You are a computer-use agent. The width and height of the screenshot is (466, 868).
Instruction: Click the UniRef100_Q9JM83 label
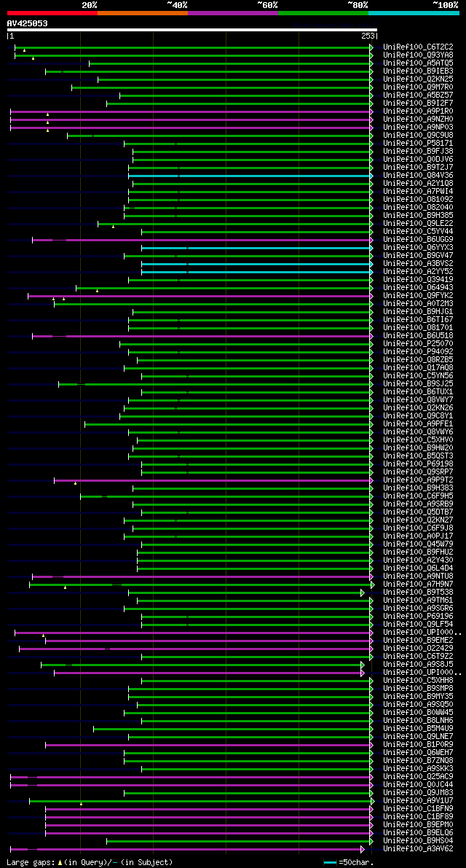point(418,793)
